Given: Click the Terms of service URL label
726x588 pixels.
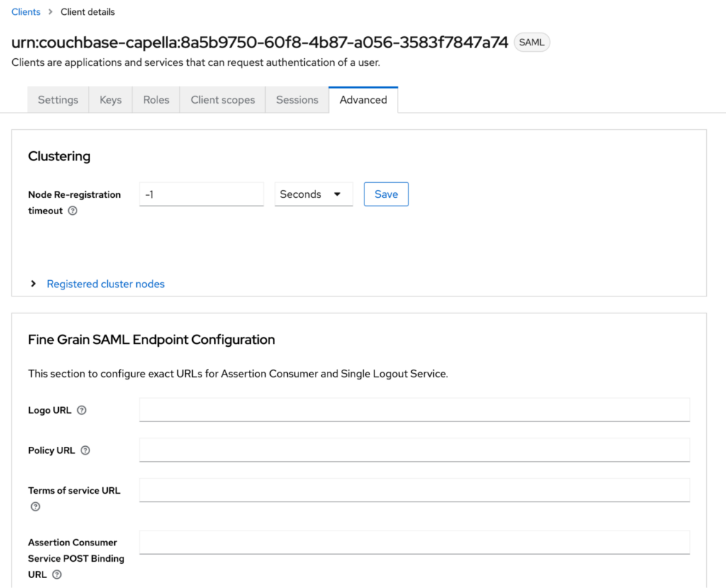Looking at the screenshot, I should click(74, 490).
